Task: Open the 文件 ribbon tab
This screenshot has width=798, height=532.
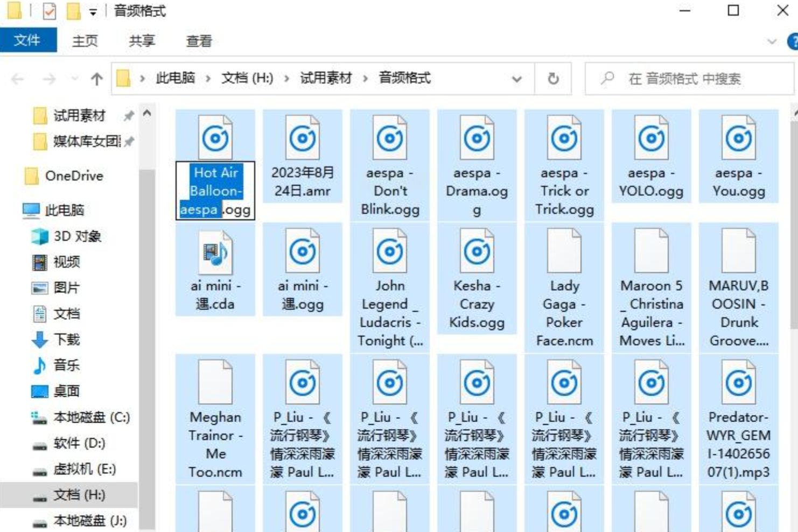Action: point(28,40)
